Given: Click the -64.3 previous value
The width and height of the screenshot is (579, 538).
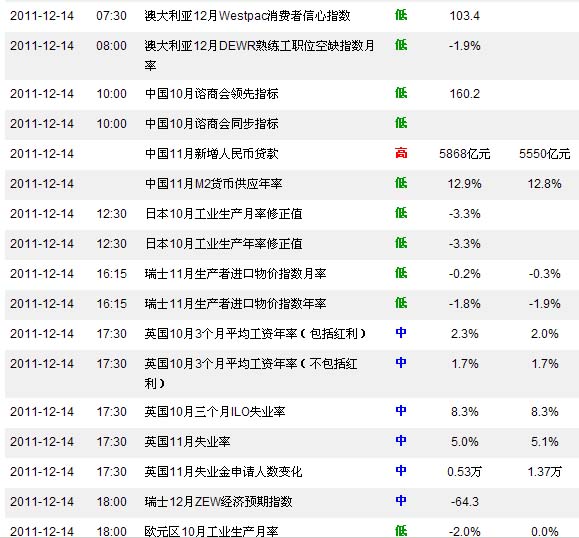Looking at the screenshot, I should [465, 501].
